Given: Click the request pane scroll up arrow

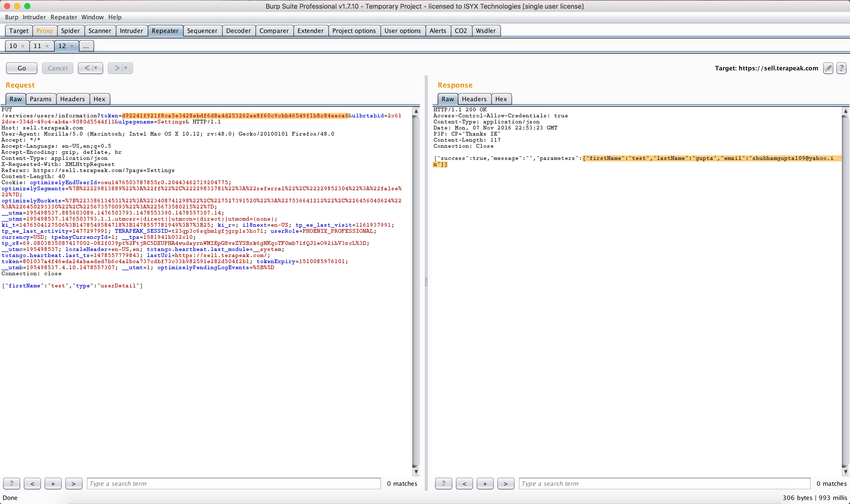Looking at the screenshot, I should pyautogui.click(x=416, y=111).
